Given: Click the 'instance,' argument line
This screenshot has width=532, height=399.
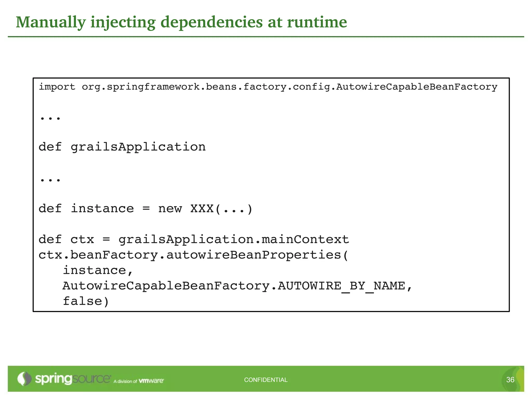Looking at the screenshot, I should 98,270.
